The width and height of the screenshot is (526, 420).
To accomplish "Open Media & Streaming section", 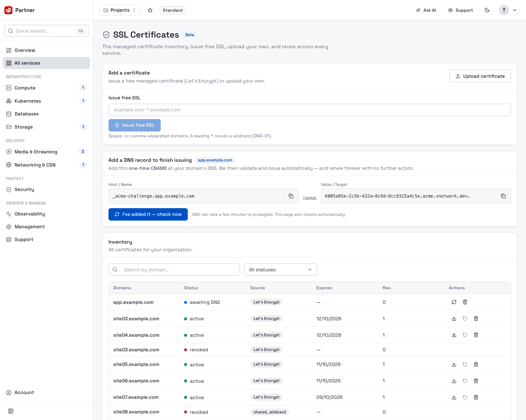I will point(46,152).
